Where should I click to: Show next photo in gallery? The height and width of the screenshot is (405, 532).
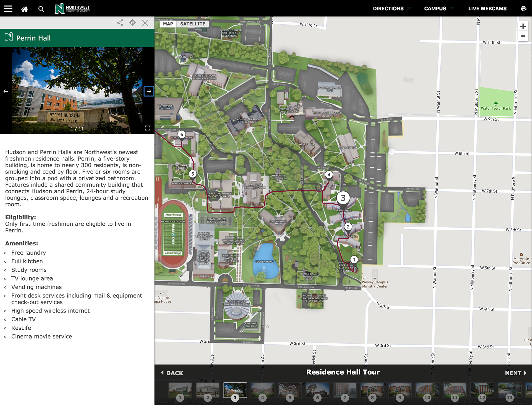(x=149, y=91)
